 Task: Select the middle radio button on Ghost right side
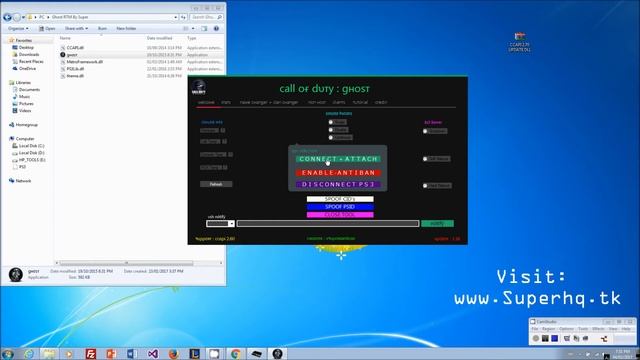click(x=425, y=159)
